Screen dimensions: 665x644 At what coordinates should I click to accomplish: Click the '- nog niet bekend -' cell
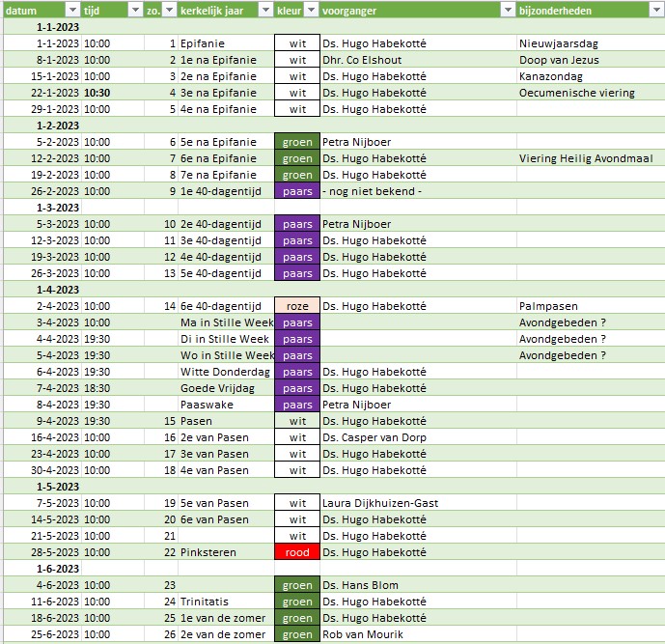click(x=418, y=191)
